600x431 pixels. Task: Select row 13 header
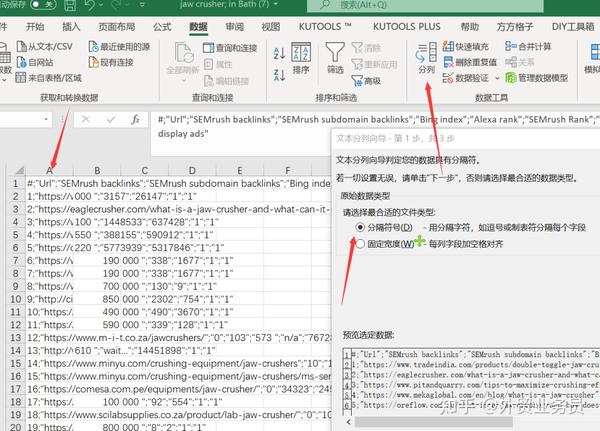coord(16,338)
